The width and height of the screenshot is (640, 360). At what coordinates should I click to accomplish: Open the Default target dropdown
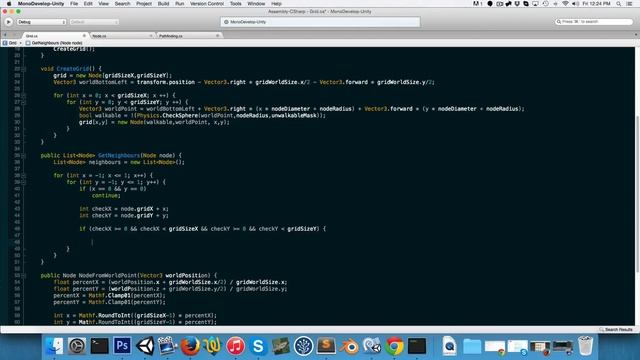94,22
